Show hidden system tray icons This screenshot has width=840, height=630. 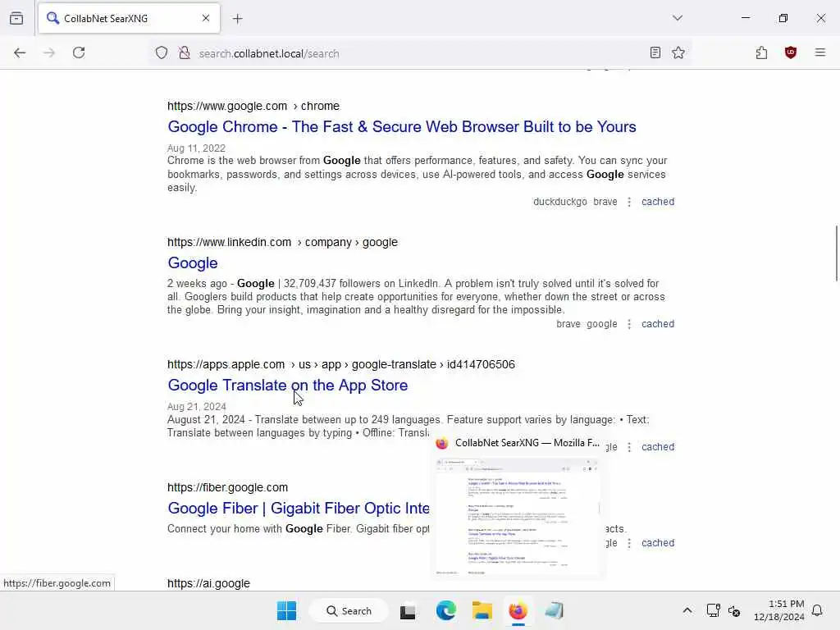point(687,610)
